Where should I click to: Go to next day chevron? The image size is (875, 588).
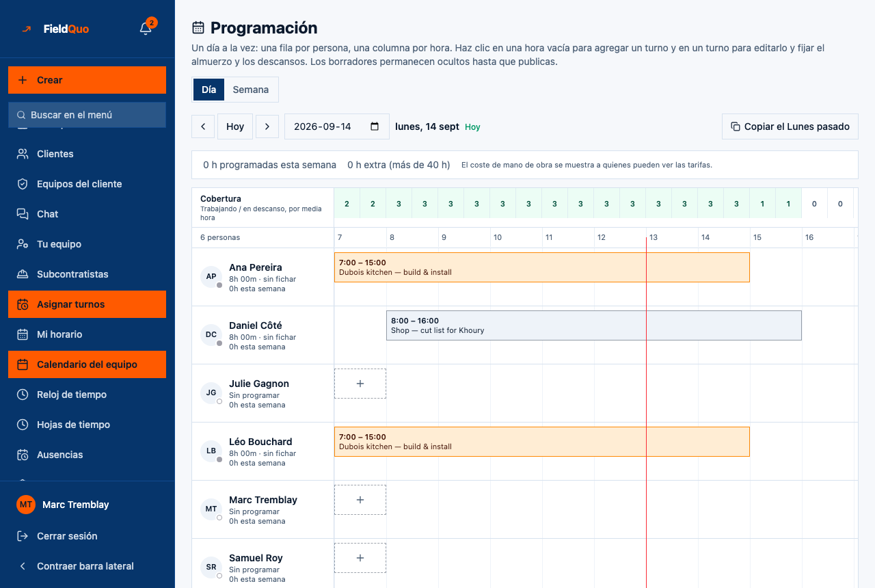click(267, 126)
